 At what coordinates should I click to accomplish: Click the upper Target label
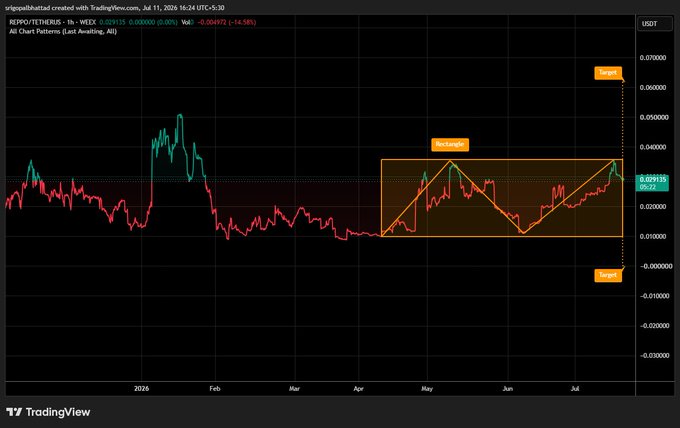(608, 72)
